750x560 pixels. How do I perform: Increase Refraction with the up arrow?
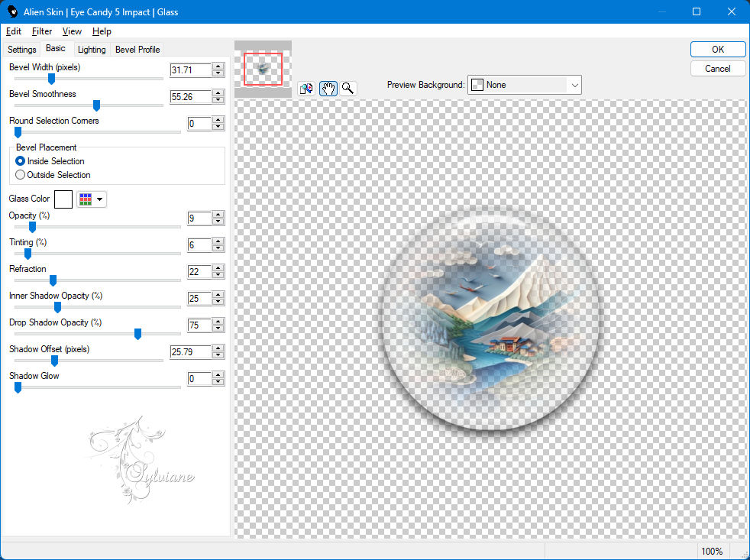click(x=218, y=268)
